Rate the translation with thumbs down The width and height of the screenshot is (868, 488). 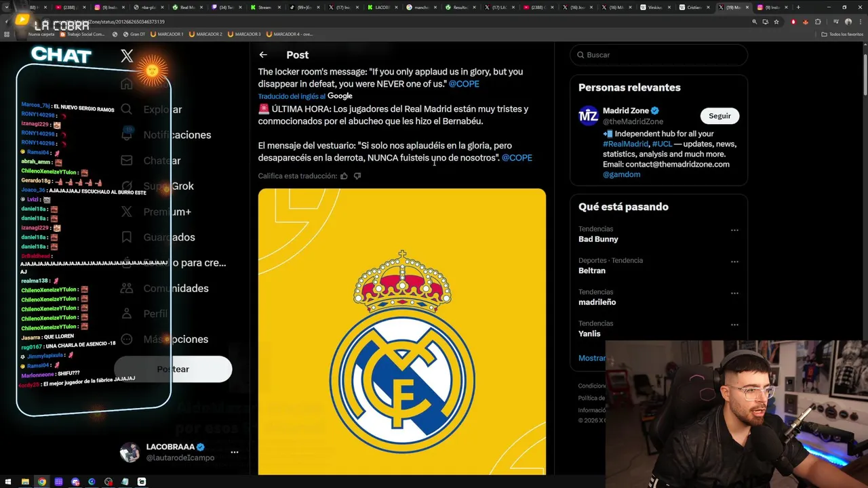point(357,176)
